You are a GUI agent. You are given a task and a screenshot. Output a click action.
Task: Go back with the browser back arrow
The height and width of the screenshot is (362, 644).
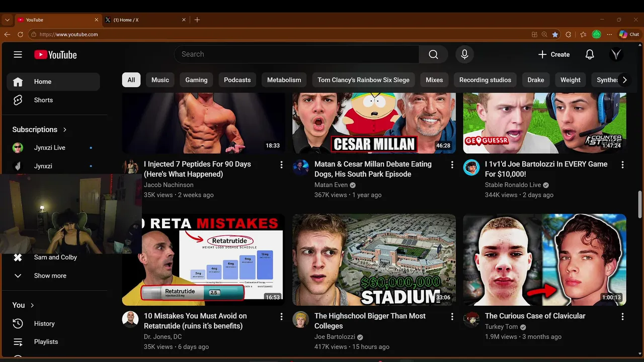coord(7,34)
